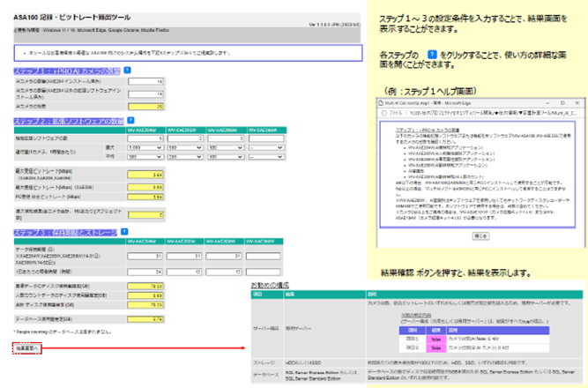This screenshot has height=388, width=588.
Task: Click the Step 3 operating hours field, third column
Action: click(224, 272)
